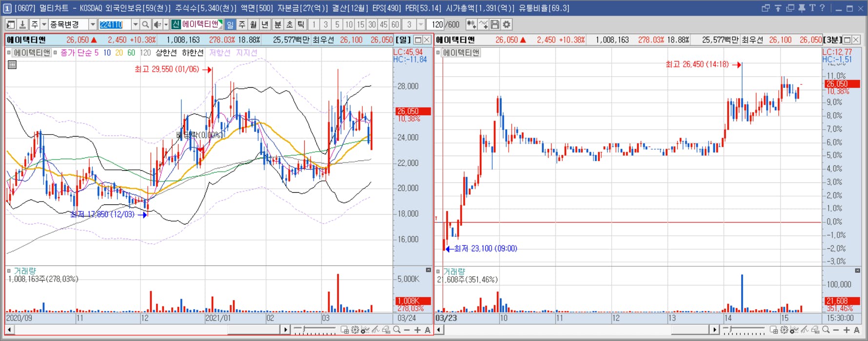Viewport: 868px width, 341px height.
Task: Click the pin window icon in title bar
Action: coord(801,8)
